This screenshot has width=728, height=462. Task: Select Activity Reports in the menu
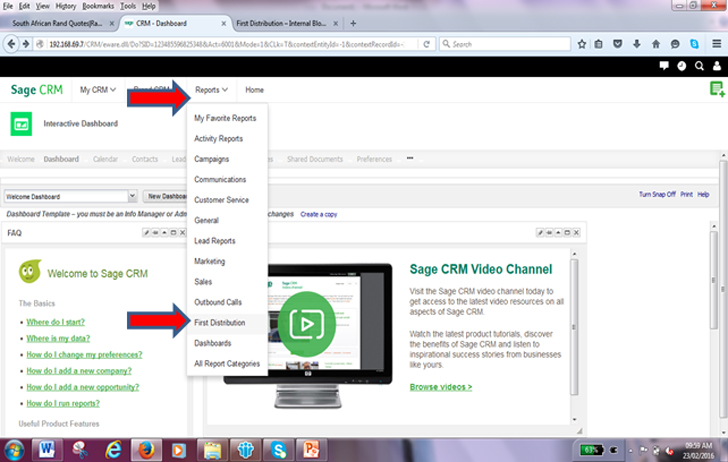click(x=218, y=139)
